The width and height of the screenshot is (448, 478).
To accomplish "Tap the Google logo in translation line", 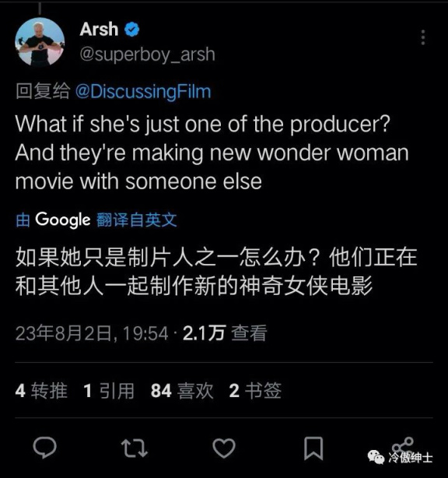I will [63, 220].
